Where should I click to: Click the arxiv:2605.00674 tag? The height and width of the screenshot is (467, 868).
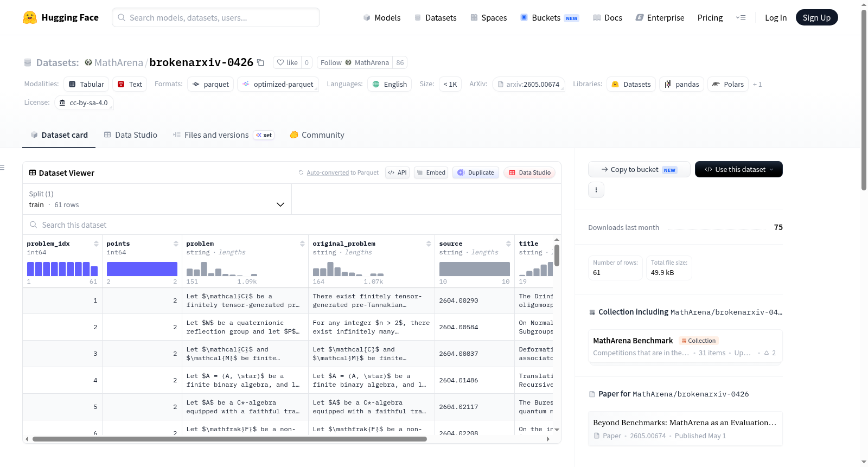[529, 84]
